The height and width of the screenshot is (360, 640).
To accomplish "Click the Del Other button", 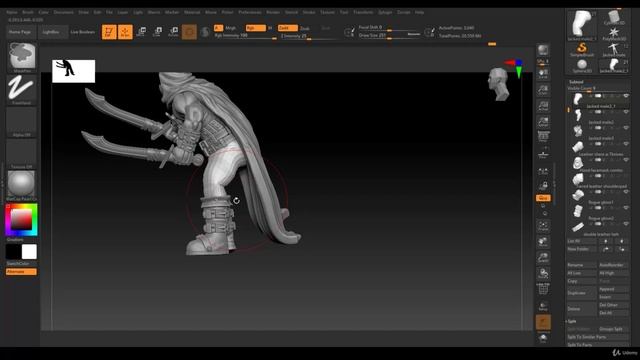I will point(613,305).
